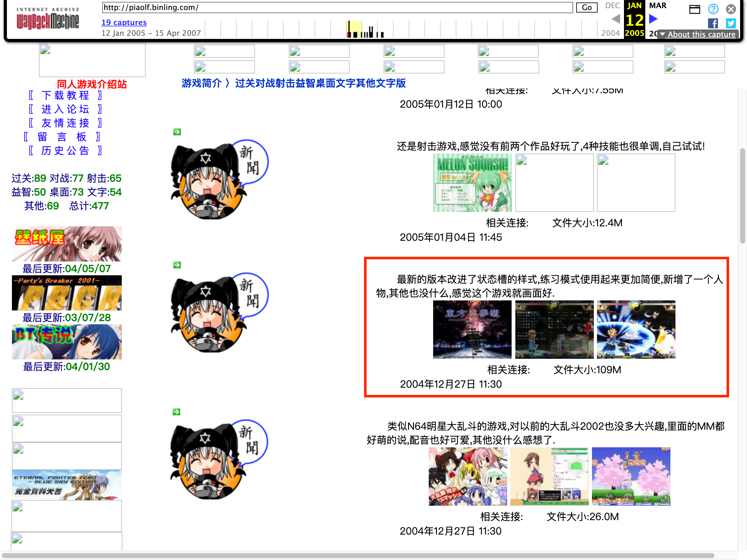Share the capture via Twitter icon
This screenshot has width=747, height=560.
731,23
